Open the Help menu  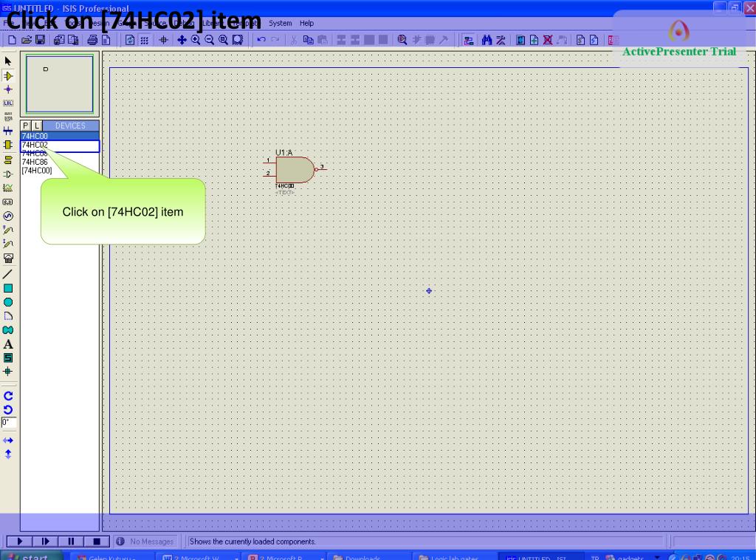pos(306,23)
